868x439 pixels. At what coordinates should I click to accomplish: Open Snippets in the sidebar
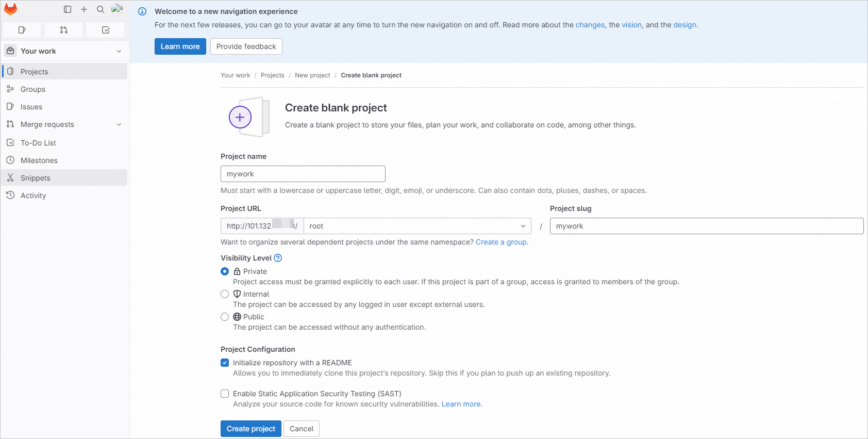click(36, 178)
